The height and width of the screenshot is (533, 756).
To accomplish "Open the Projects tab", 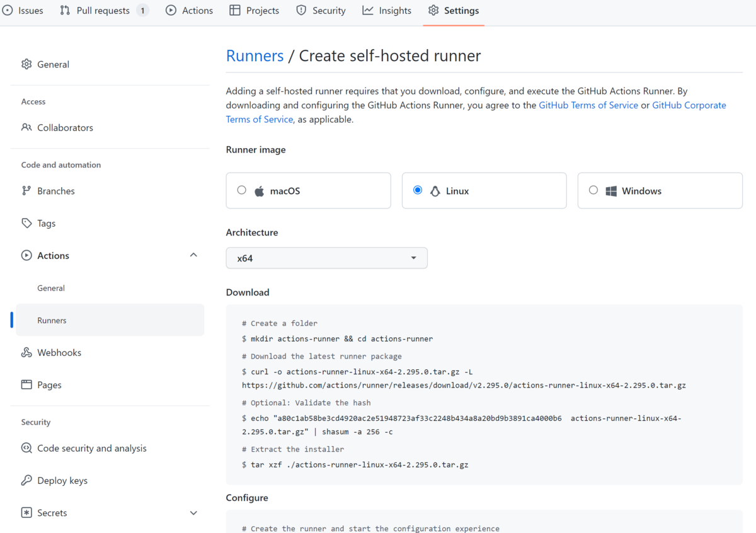I will tap(255, 11).
